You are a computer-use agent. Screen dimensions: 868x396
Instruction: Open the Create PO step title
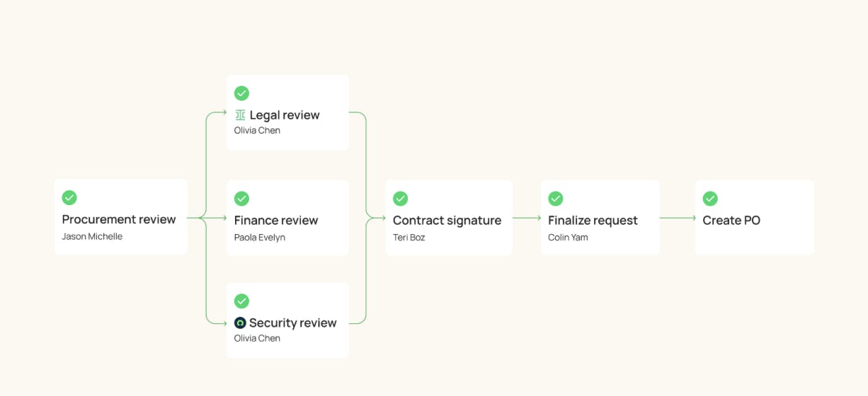[731, 221]
